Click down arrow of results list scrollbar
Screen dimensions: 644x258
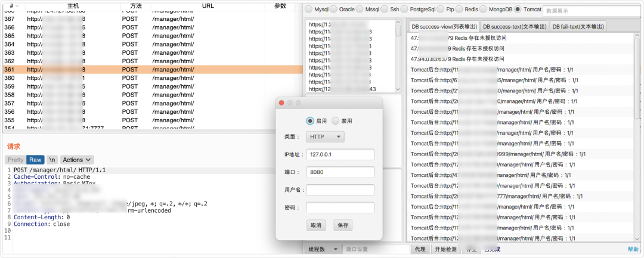pos(637,238)
